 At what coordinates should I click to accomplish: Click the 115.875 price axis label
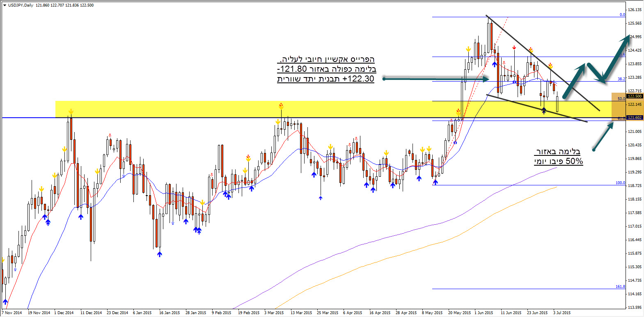tap(635, 253)
